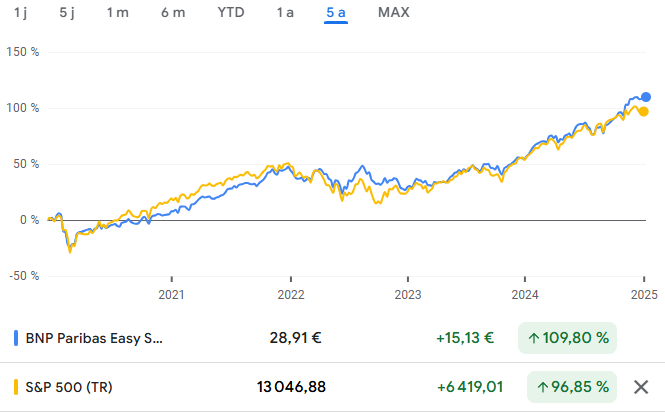Choose the 1 m period tab
Image resolution: width=665 pixels, height=413 pixels.
pyautogui.click(x=117, y=13)
